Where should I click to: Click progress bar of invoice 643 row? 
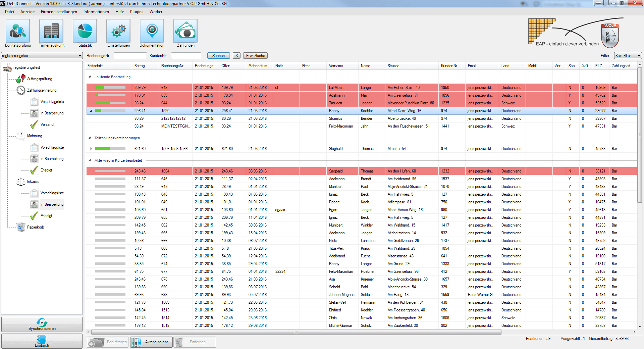[x=110, y=88]
